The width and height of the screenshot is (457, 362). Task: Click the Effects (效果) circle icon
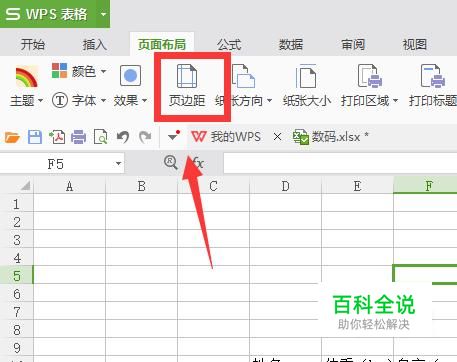click(x=130, y=76)
